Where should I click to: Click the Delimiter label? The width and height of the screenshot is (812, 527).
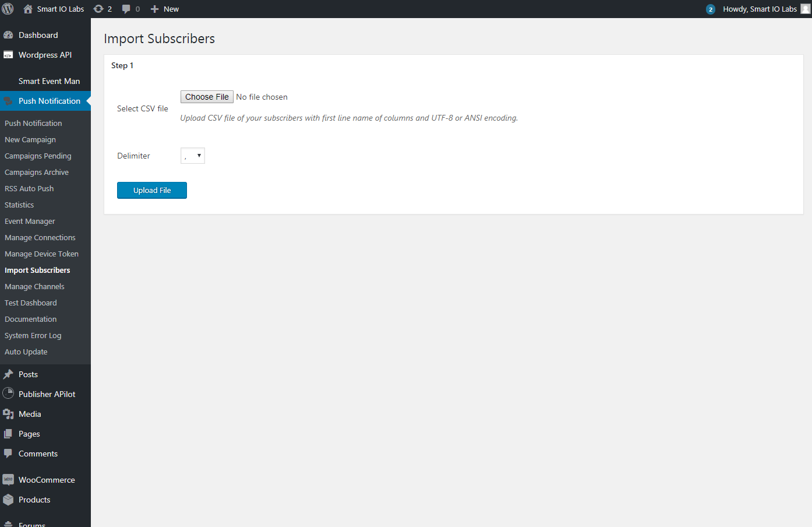(133, 156)
